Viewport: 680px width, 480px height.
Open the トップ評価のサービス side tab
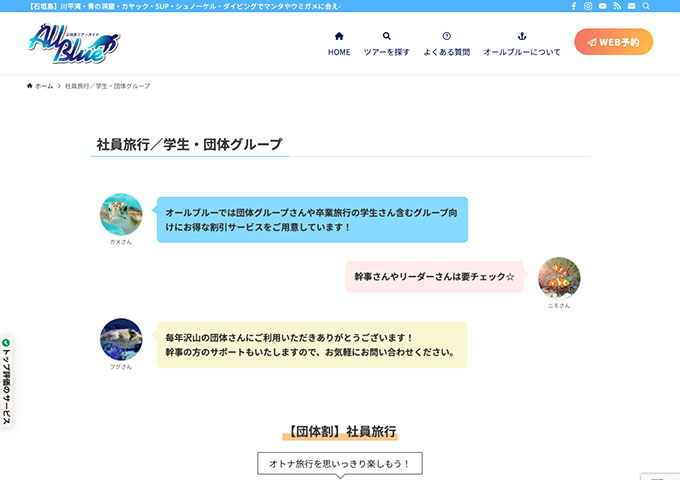coord(6,382)
